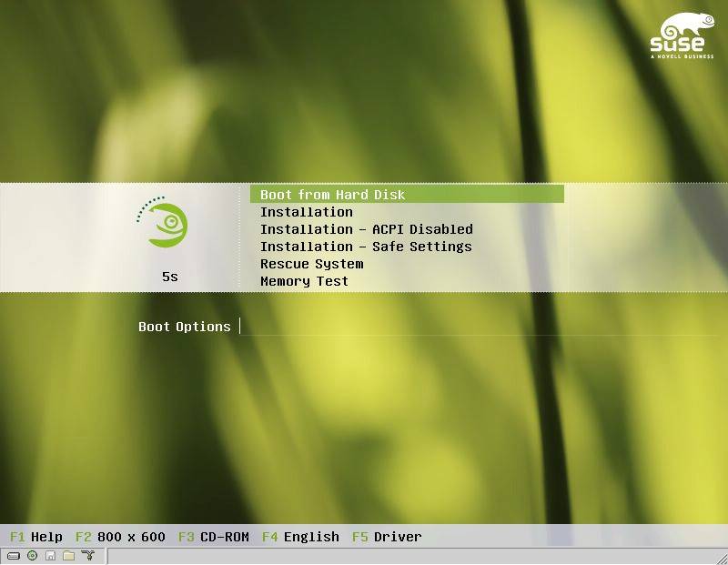Start the Rescue System entry

coord(311,264)
